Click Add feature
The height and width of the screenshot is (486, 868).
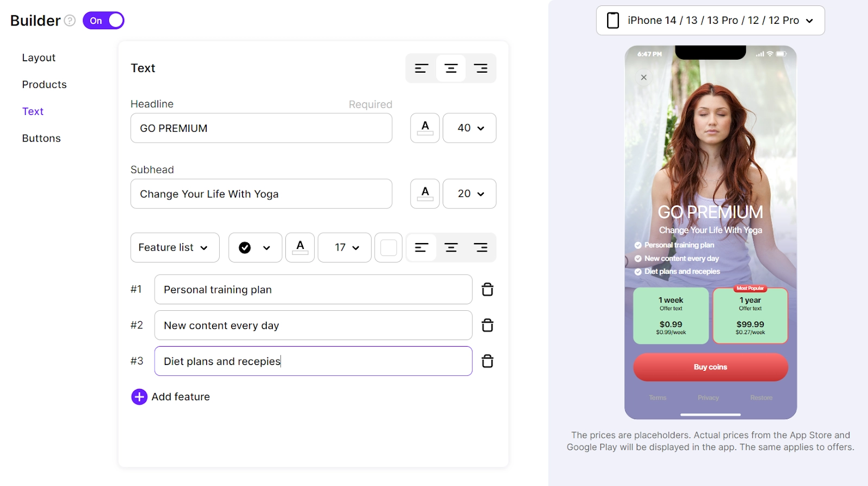point(170,397)
